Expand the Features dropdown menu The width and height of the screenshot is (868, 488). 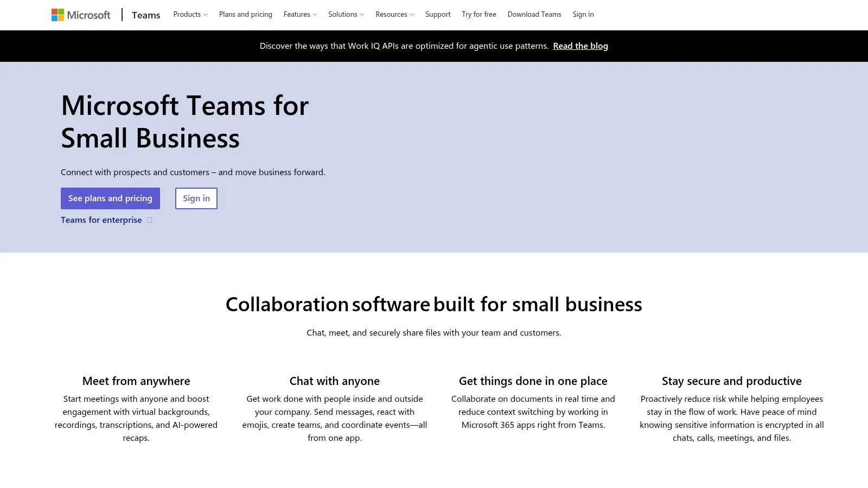[300, 15]
